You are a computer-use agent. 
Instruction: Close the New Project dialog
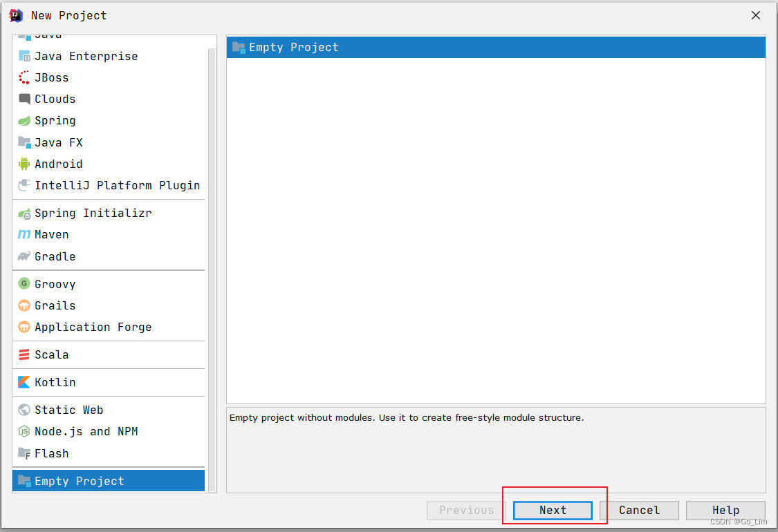click(756, 15)
